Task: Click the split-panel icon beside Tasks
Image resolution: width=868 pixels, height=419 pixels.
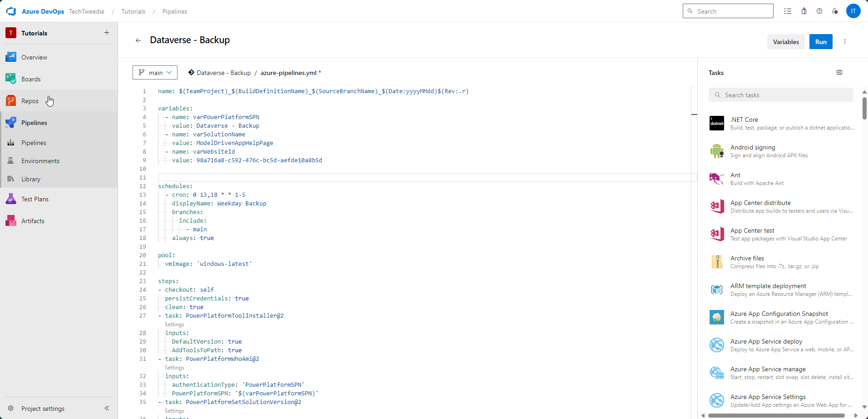Action: tap(839, 72)
